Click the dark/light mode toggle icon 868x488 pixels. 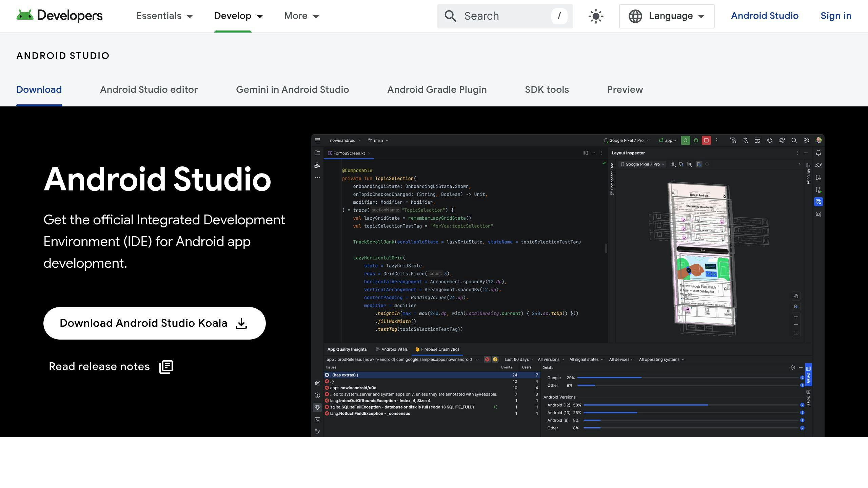[x=595, y=16]
